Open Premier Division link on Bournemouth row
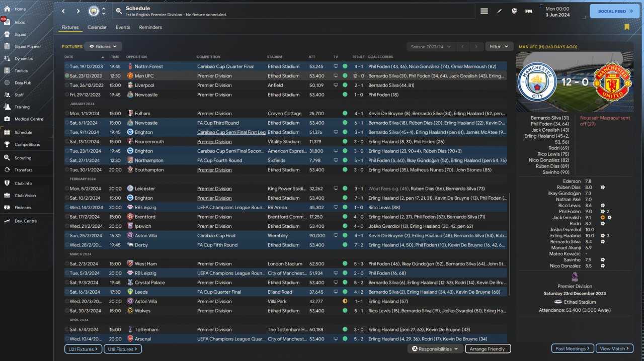 click(214, 142)
